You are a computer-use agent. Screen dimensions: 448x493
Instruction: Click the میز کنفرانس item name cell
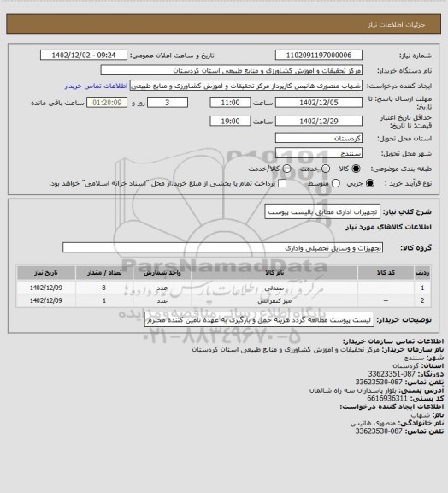coord(274,301)
